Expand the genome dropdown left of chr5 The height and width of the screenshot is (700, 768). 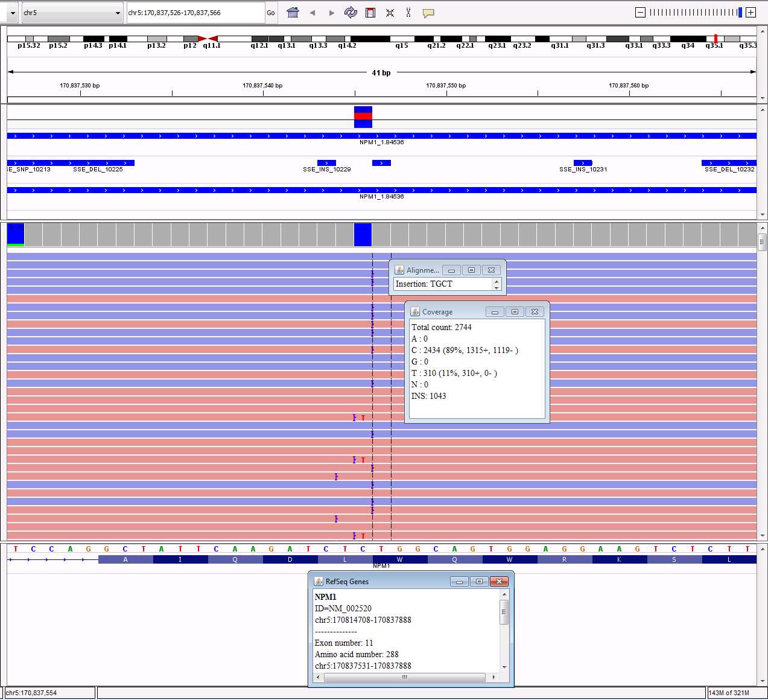point(12,13)
